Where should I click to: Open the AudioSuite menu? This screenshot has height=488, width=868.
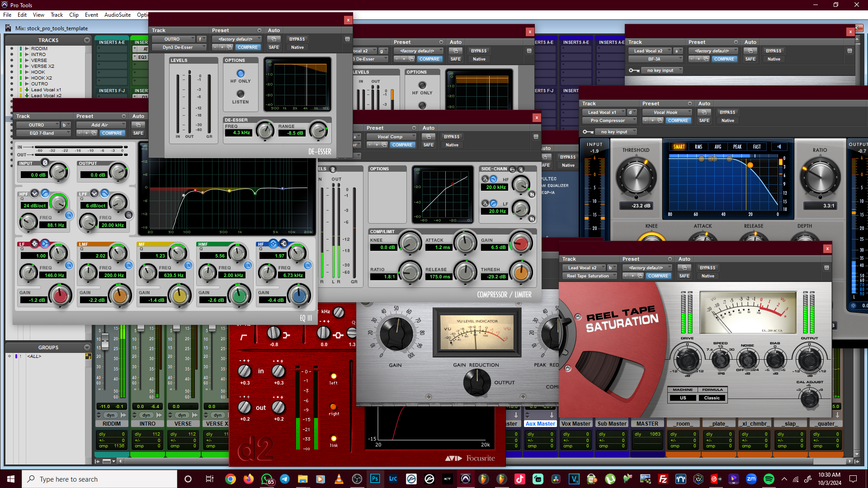(117, 14)
